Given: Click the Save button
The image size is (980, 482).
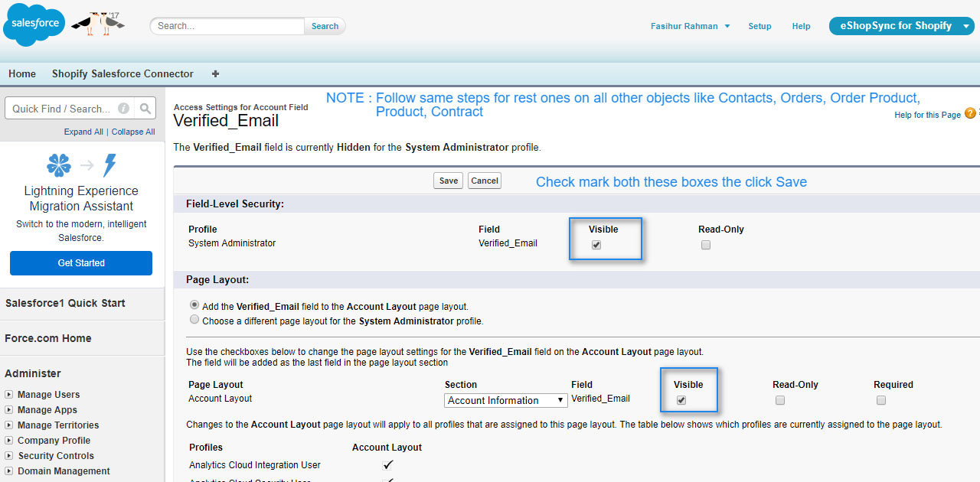Looking at the screenshot, I should pyautogui.click(x=448, y=181).
